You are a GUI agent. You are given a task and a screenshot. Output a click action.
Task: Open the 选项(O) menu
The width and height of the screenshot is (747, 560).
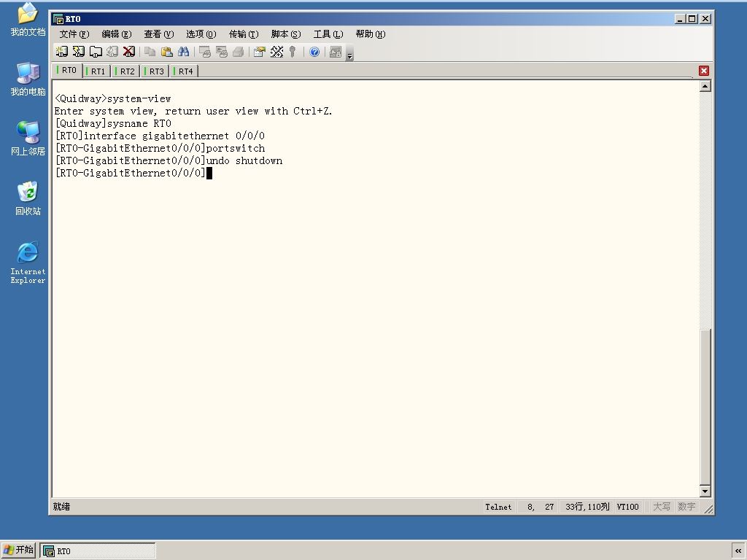click(201, 34)
